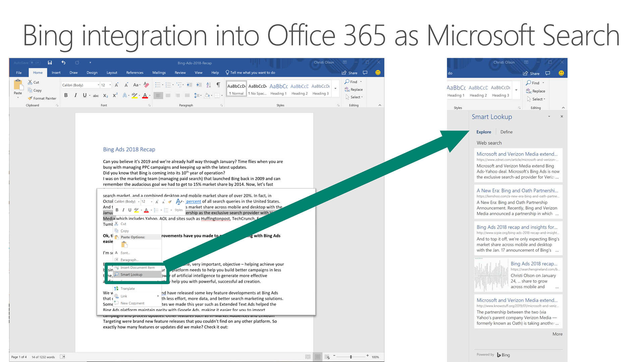644x362 pixels.
Task: Click paste icon under Paste Options in context menu
Action: [x=124, y=244]
